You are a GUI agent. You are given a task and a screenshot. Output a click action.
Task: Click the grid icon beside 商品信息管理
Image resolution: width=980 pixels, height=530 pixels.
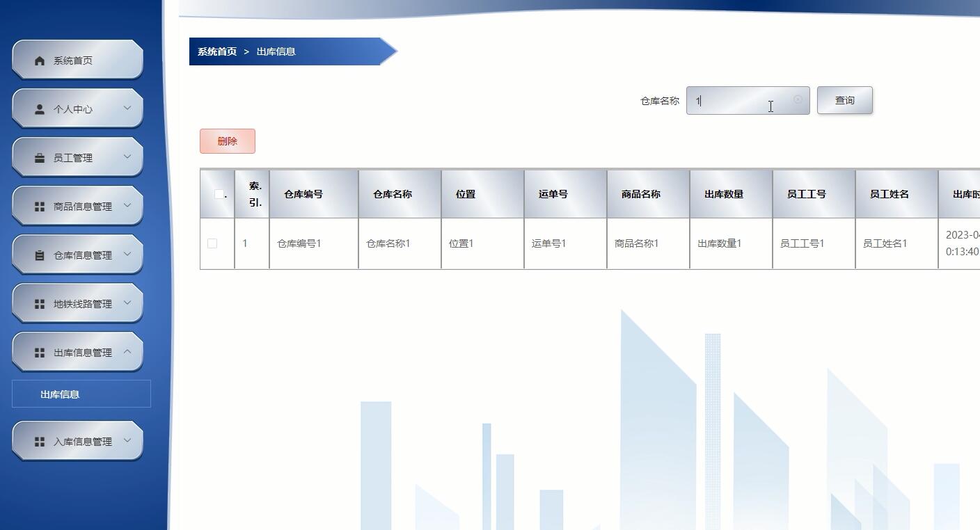[x=39, y=206]
